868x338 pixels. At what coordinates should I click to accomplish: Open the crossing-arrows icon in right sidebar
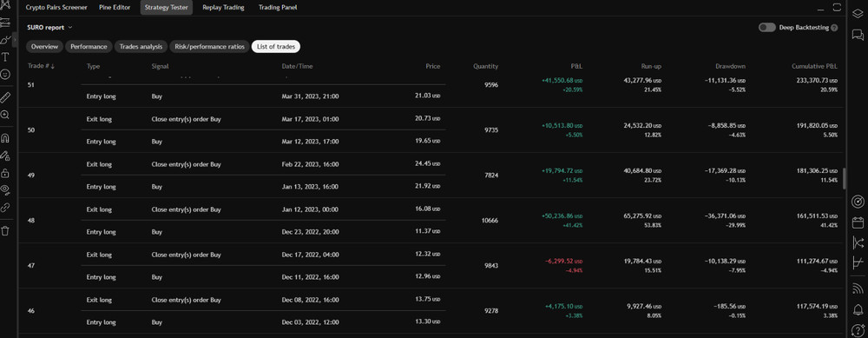point(858,242)
